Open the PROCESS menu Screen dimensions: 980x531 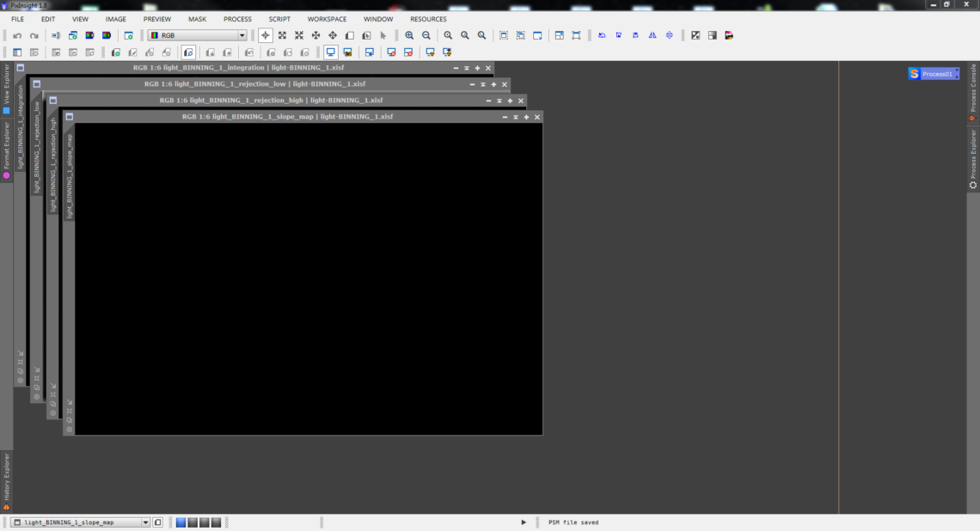(x=237, y=19)
